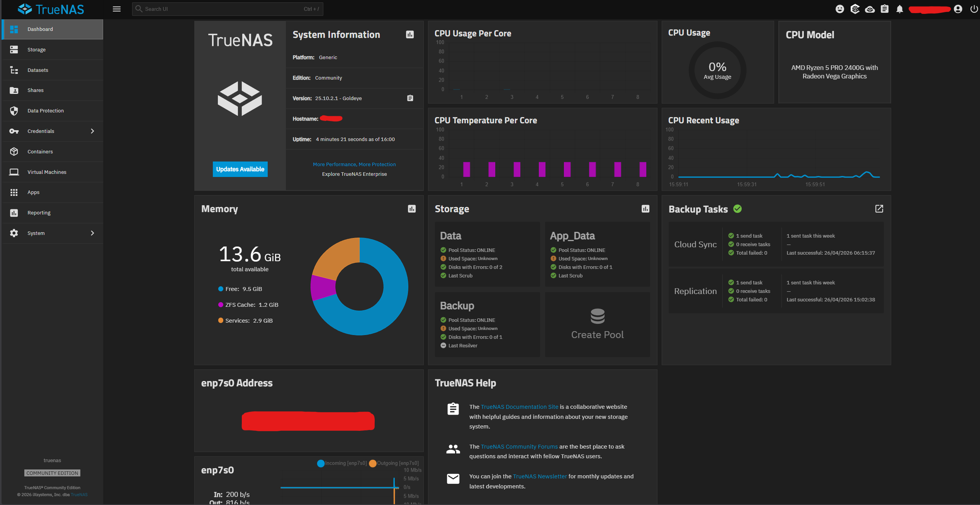Click the App_Data pool card title
The image size is (980, 505).
(x=572, y=236)
